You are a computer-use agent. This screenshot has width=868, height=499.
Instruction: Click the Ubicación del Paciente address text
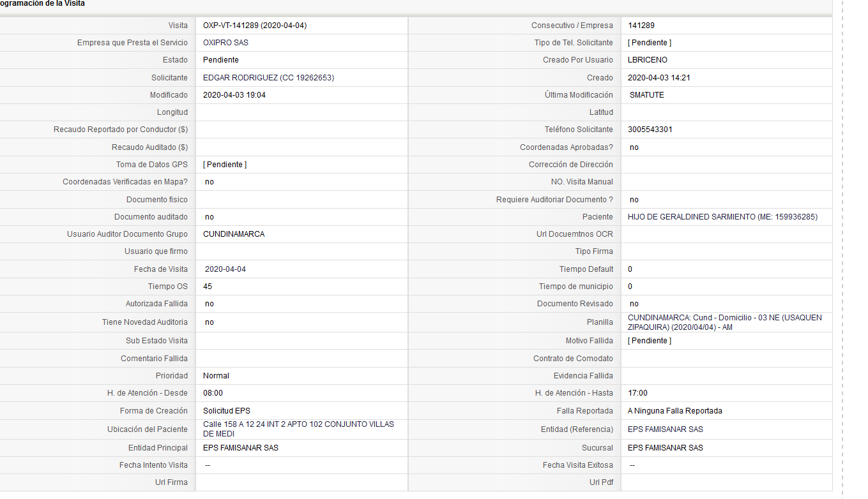coord(298,429)
